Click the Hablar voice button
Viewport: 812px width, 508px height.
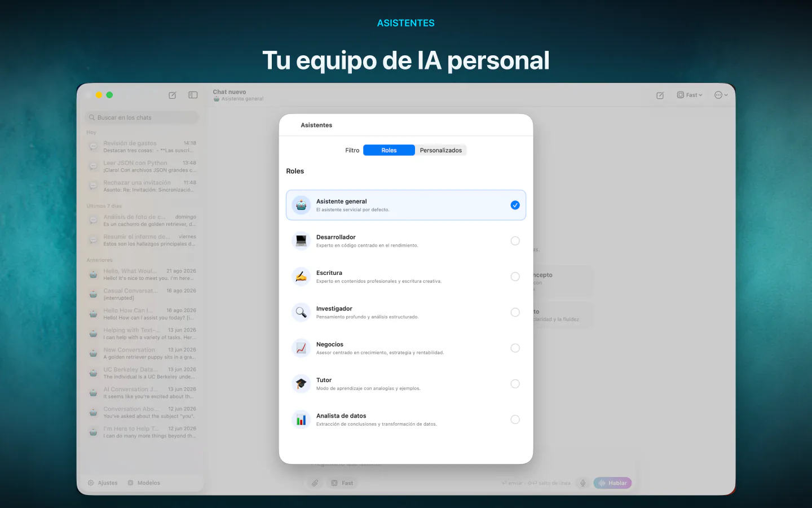click(612, 483)
